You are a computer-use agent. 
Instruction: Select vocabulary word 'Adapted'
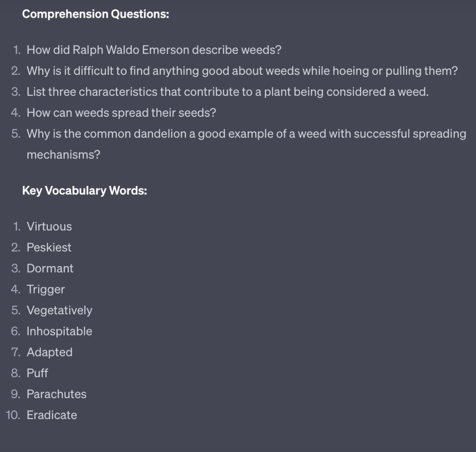tap(49, 352)
